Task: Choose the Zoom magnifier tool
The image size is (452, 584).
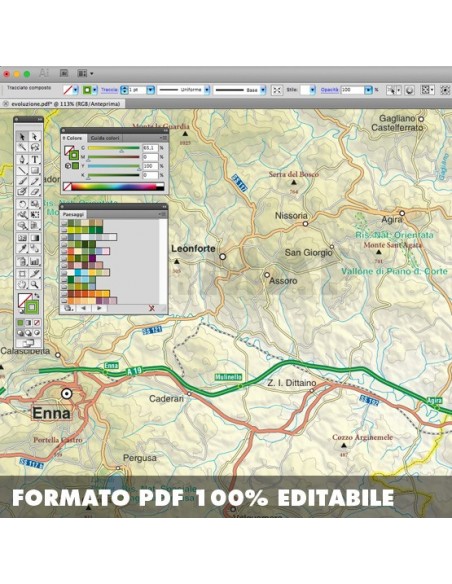Action: pos(35,285)
